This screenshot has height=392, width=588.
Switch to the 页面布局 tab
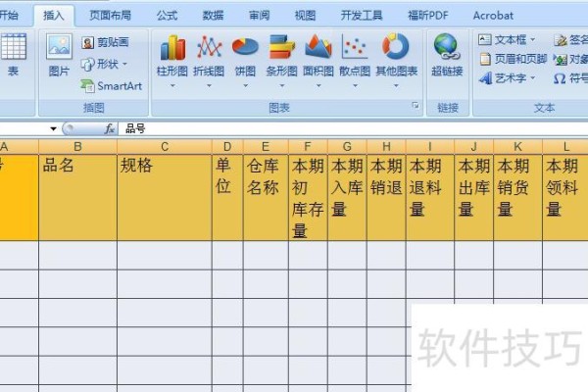110,16
